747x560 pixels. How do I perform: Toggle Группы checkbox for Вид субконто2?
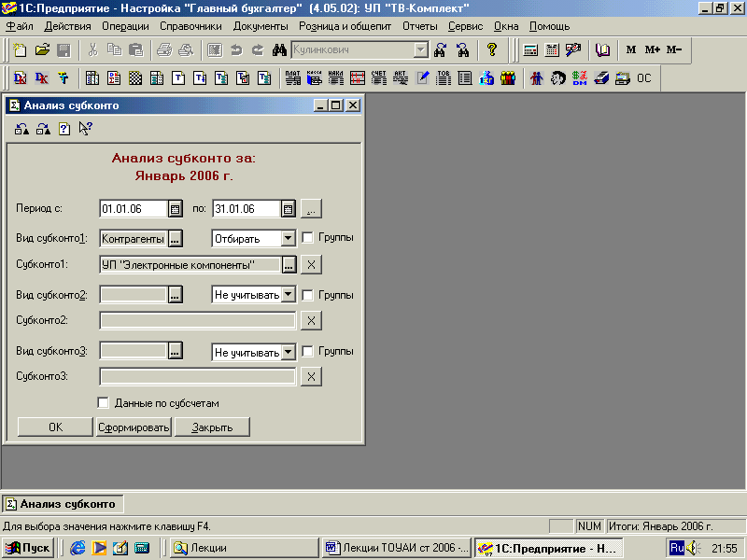point(308,295)
